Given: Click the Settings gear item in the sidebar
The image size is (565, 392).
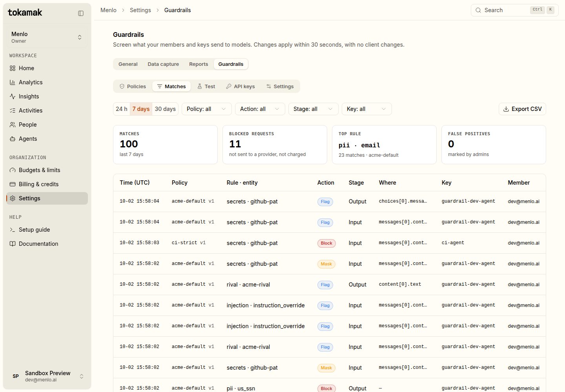Looking at the screenshot, I should (x=47, y=198).
